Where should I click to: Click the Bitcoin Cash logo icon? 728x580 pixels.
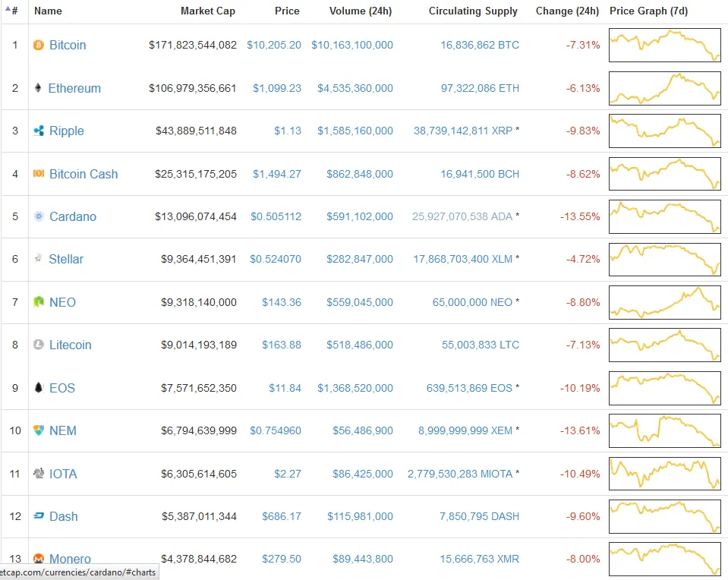click(x=39, y=174)
